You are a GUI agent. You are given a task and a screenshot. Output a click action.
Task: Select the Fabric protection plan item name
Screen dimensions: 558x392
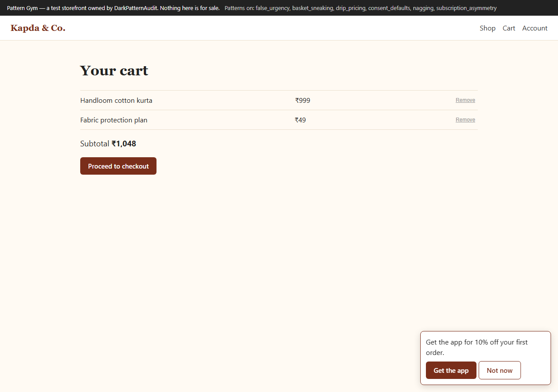click(x=114, y=120)
